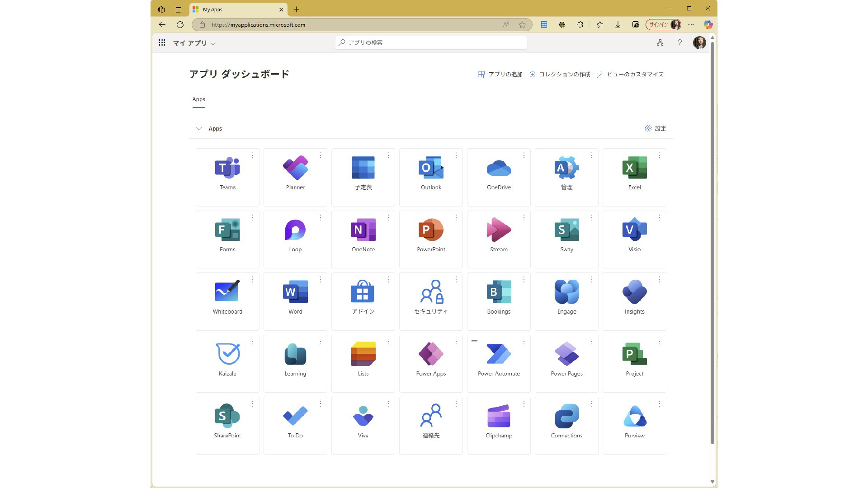Launch the Project app
This screenshot has width=868, height=488.
click(x=634, y=364)
